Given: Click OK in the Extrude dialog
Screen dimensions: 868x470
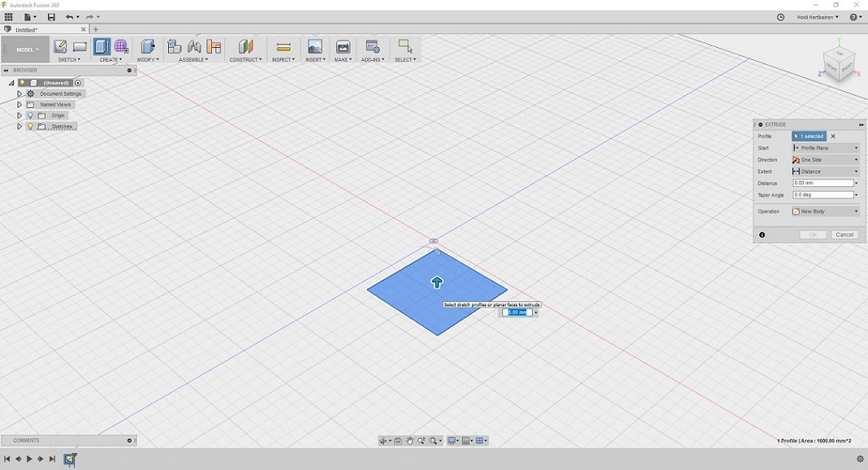Looking at the screenshot, I should click(x=813, y=235).
